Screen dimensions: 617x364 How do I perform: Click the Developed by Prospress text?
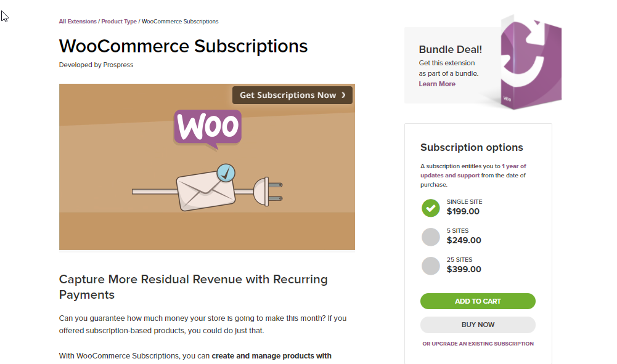[x=96, y=65]
